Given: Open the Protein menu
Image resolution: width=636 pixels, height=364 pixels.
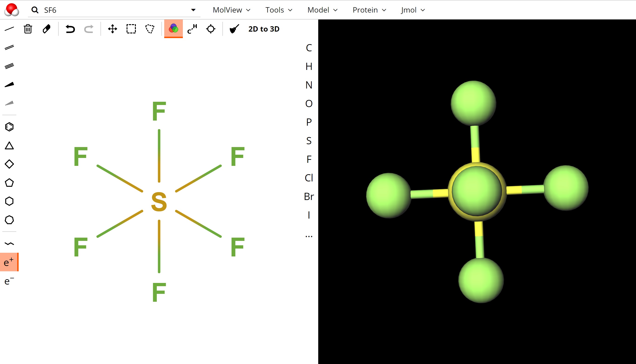Looking at the screenshot, I should click(x=369, y=10).
